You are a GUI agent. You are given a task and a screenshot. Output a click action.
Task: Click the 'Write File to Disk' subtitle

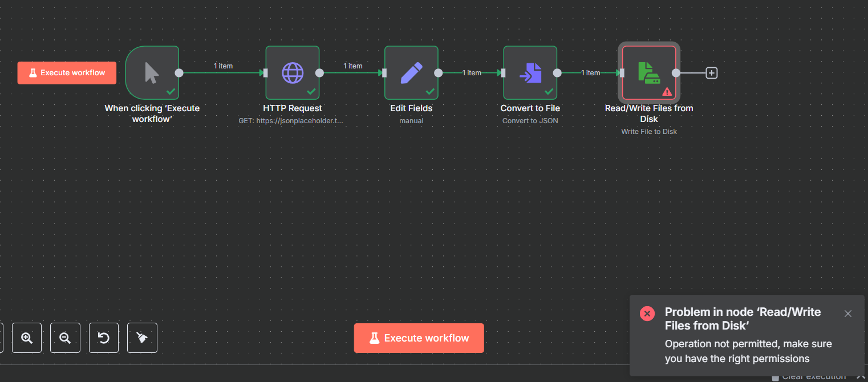(649, 132)
